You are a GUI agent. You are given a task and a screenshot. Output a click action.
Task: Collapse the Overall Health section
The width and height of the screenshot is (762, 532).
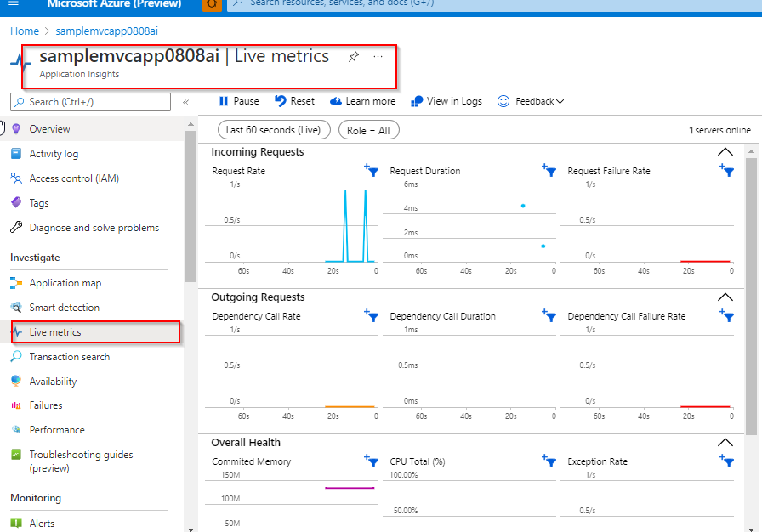pyautogui.click(x=725, y=442)
